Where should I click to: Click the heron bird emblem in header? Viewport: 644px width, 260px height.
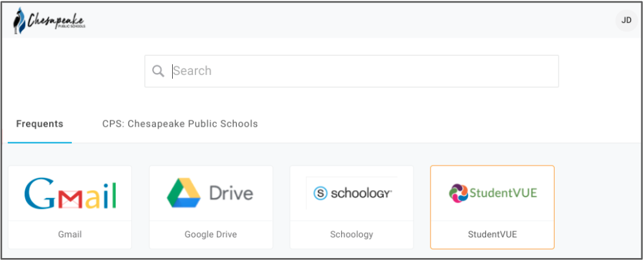[x=19, y=21]
